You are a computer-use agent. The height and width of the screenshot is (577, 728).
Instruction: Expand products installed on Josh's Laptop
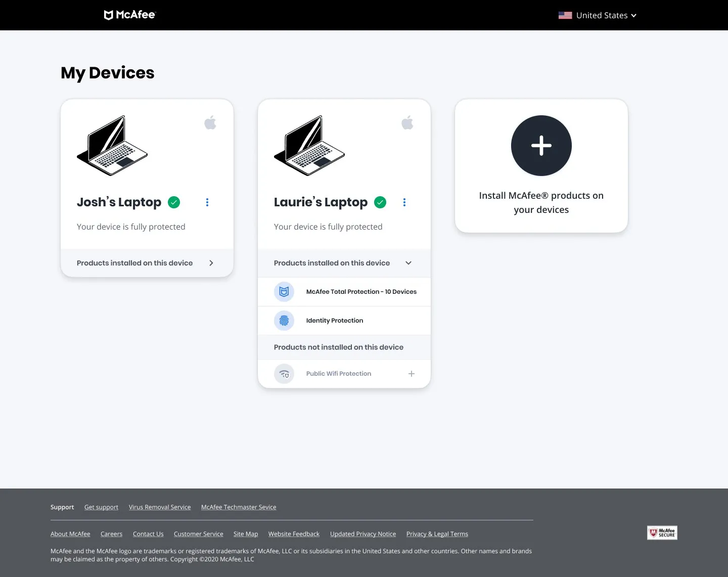coord(147,263)
